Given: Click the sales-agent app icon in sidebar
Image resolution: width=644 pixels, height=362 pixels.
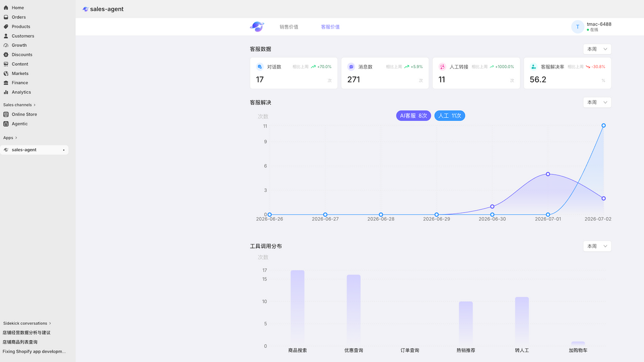Looking at the screenshot, I should pyautogui.click(x=6, y=150).
